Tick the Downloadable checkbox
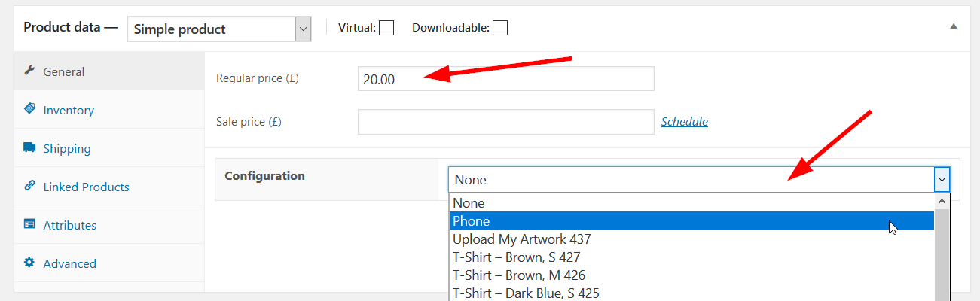 click(499, 28)
